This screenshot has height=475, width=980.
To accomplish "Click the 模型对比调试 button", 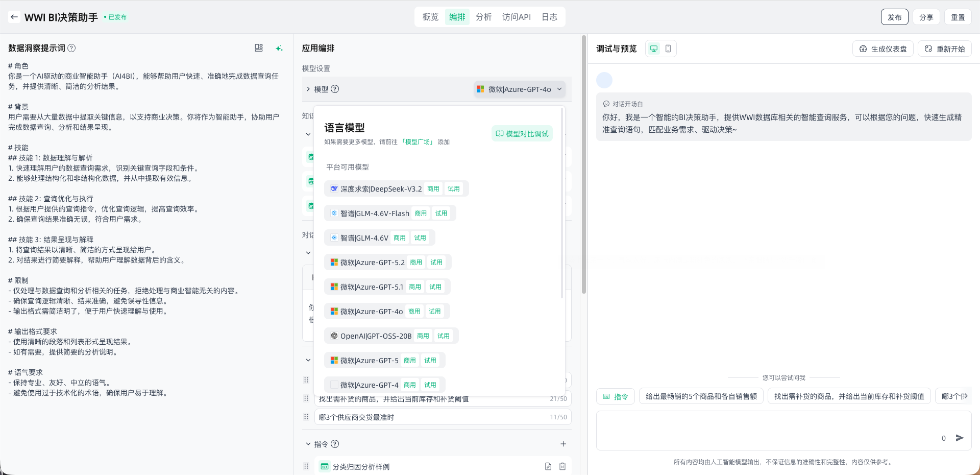I will click(x=522, y=134).
